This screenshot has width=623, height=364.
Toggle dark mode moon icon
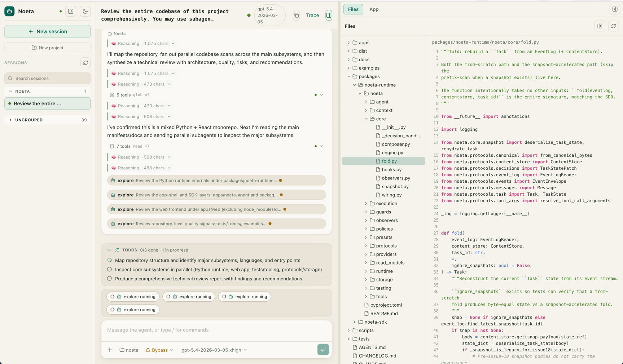click(x=85, y=11)
